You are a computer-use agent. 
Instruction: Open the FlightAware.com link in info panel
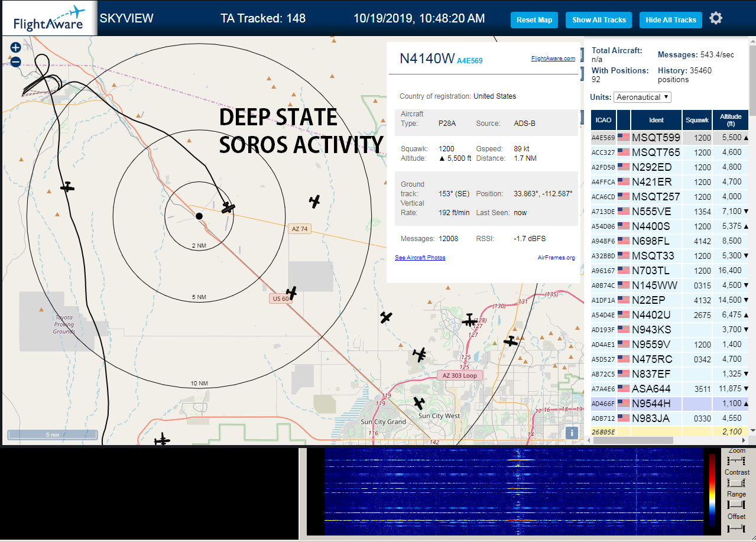point(553,59)
